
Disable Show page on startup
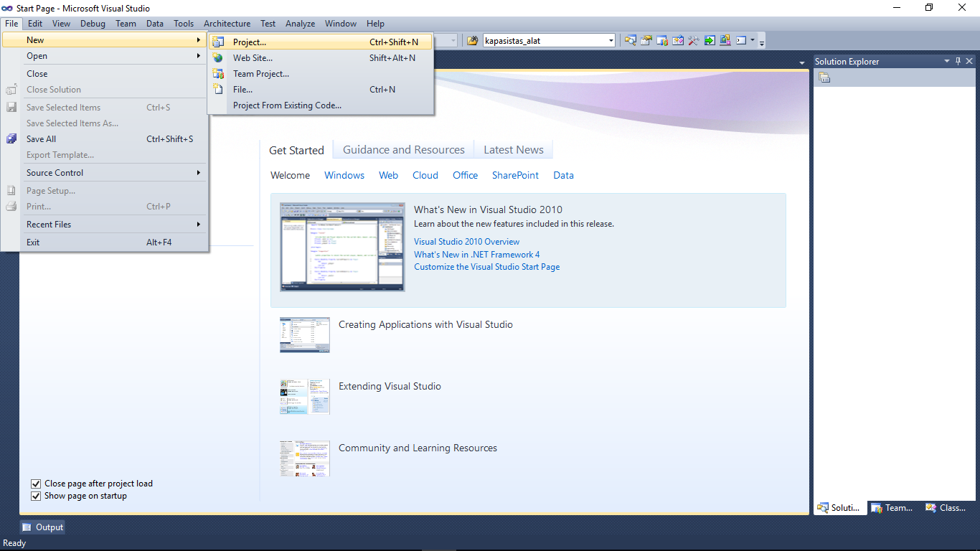click(36, 496)
